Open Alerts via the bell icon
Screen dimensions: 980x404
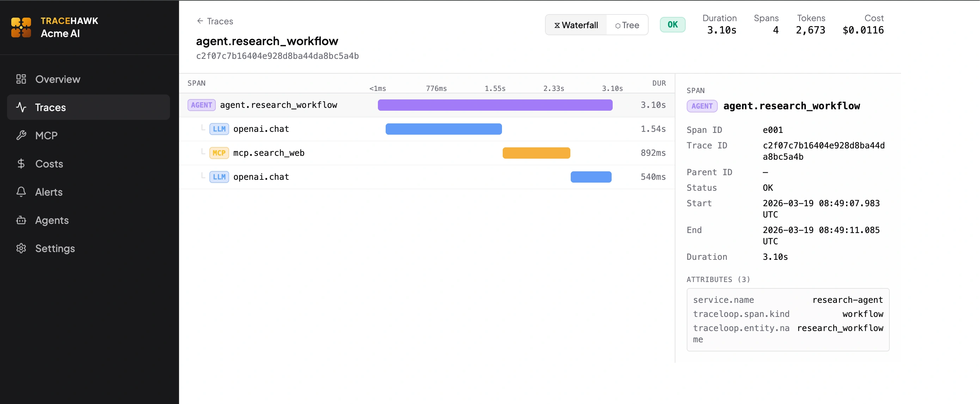point(21,192)
